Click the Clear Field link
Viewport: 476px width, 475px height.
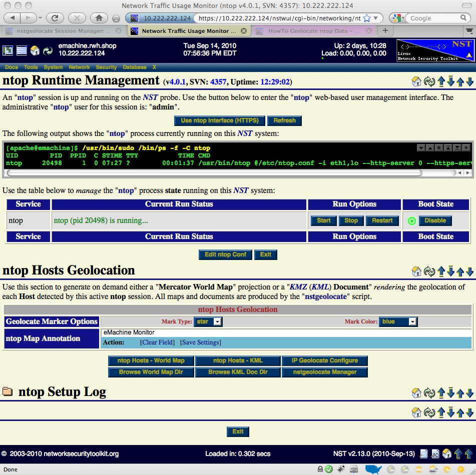click(x=157, y=342)
